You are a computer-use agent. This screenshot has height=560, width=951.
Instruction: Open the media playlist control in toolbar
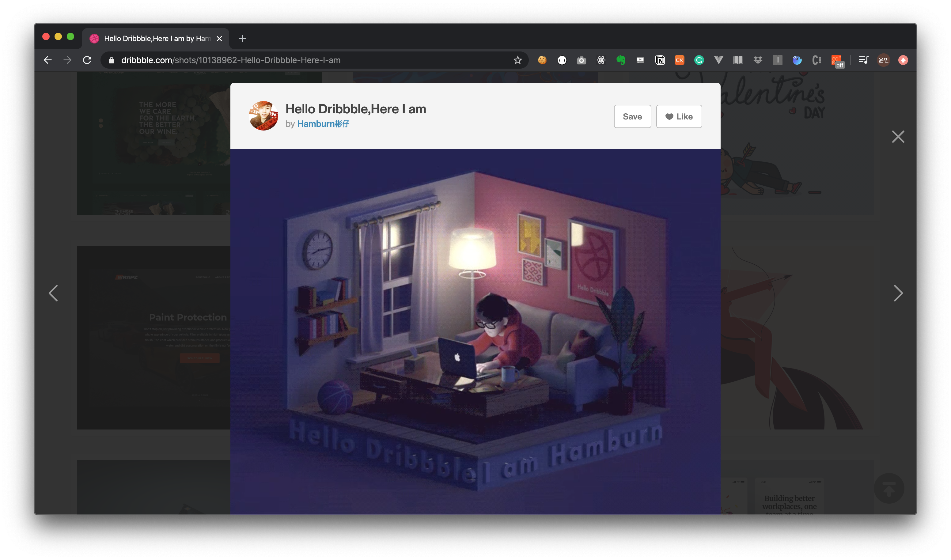(x=863, y=60)
